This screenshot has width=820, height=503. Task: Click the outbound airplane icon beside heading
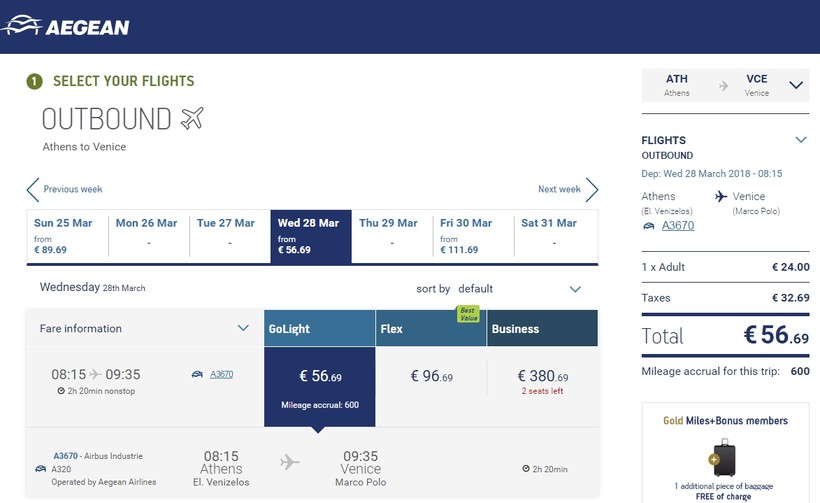pos(192,119)
